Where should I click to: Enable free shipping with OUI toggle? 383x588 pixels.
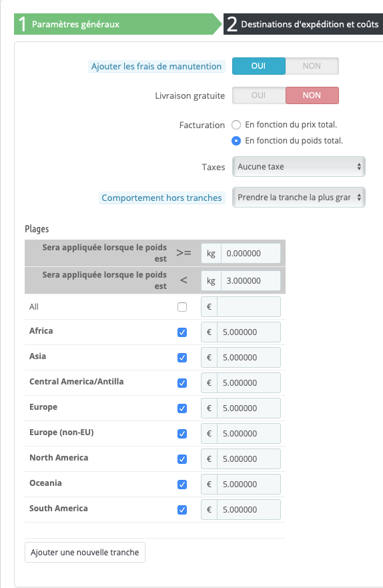pos(259,95)
